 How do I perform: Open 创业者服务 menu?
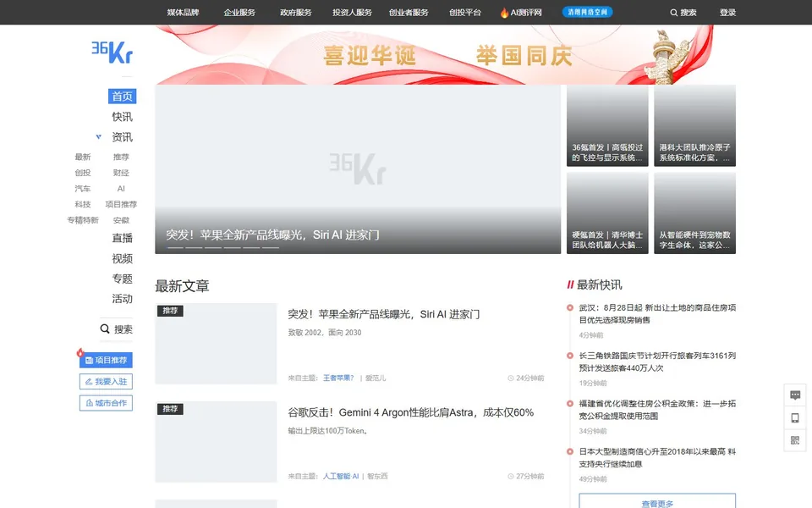409,13
